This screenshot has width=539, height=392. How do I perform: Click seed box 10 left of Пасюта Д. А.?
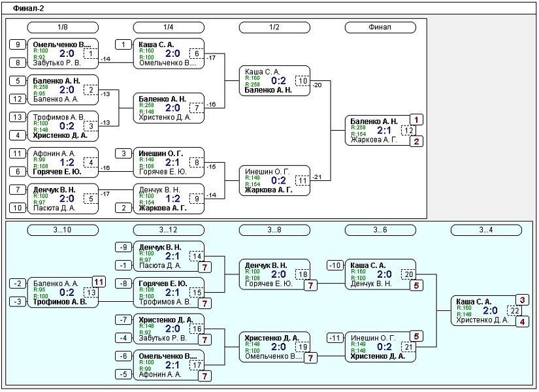(x=18, y=208)
